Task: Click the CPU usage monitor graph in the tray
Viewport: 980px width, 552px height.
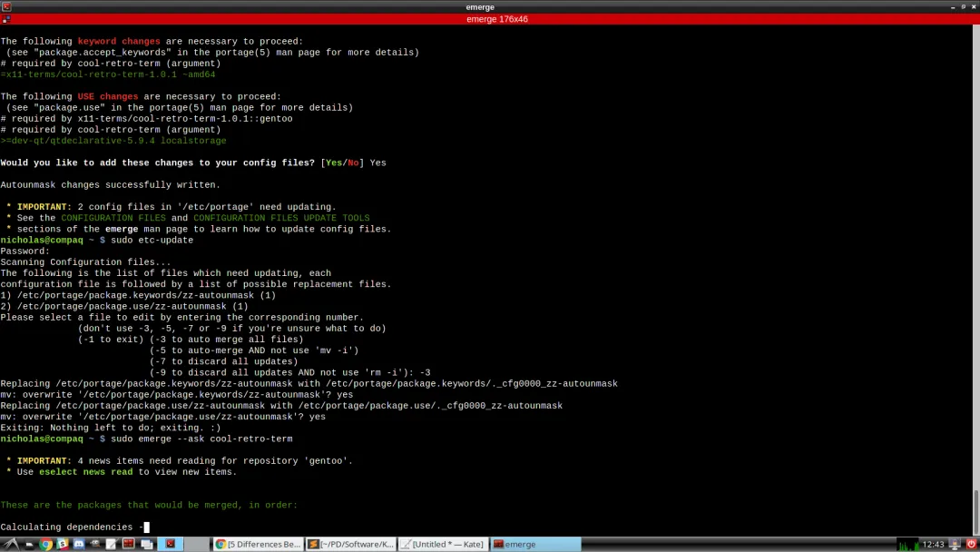Action: click(x=907, y=545)
